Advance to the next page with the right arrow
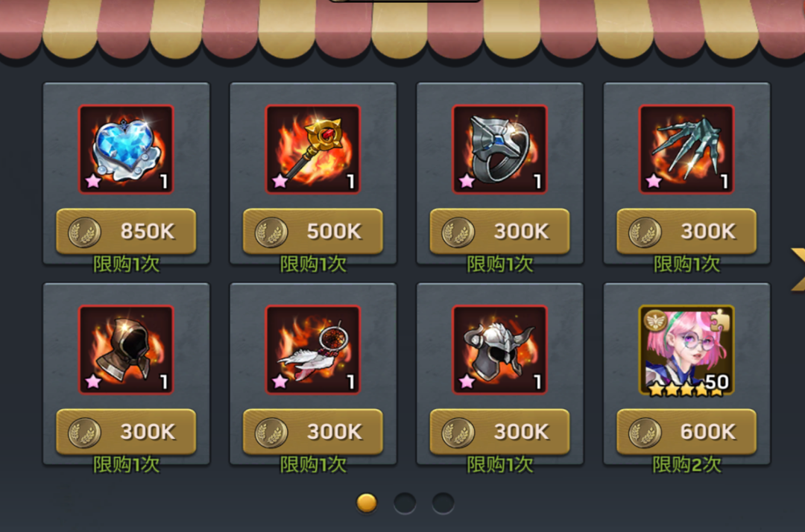805x532 pixels. (798, 269)
